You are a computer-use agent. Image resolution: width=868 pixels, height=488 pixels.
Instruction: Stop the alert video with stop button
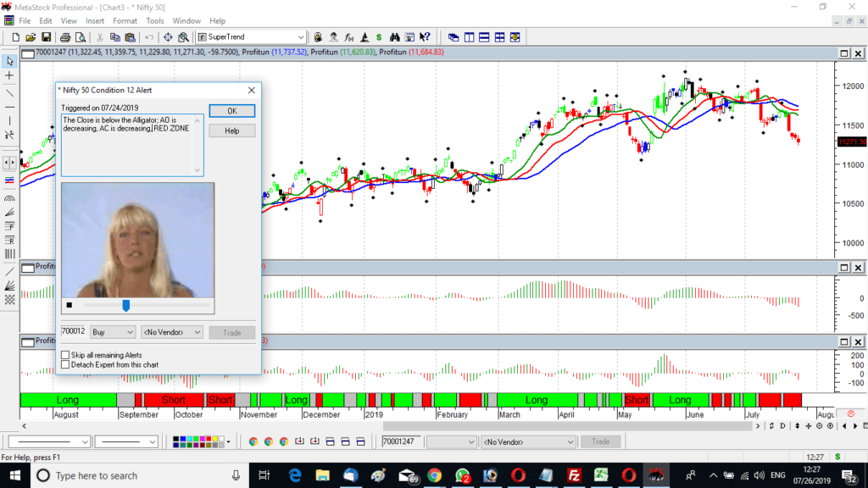click(70, 305)
